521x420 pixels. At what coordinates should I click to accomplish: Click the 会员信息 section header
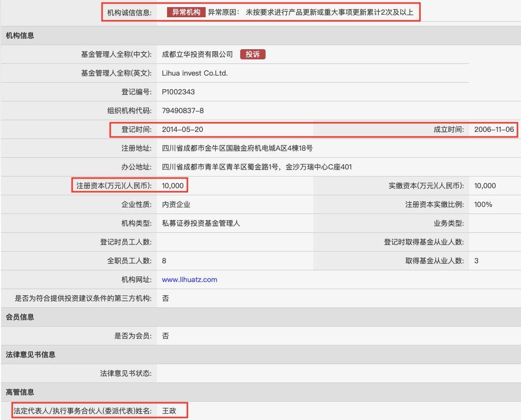pos(20,317)
